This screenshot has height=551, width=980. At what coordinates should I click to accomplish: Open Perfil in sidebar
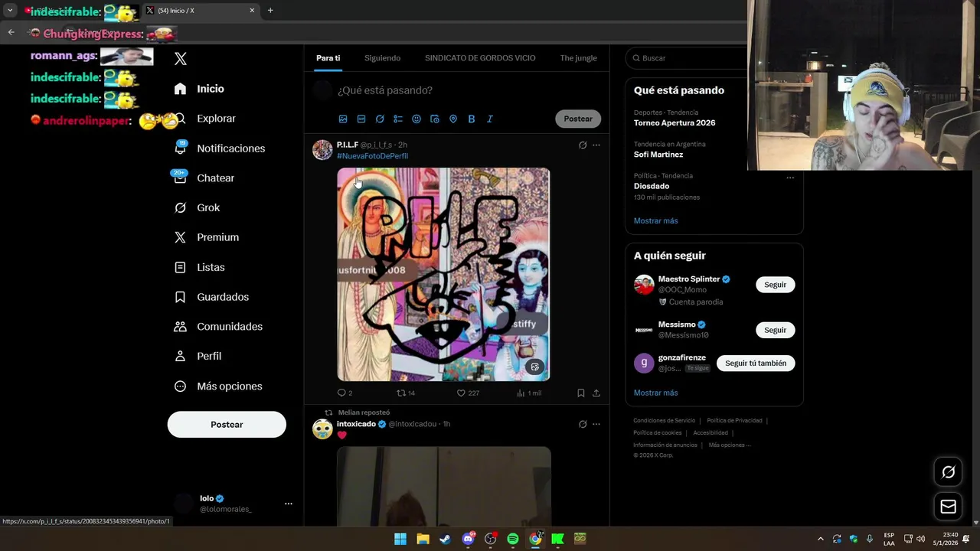pyautogui.click(x=198, y=356)
